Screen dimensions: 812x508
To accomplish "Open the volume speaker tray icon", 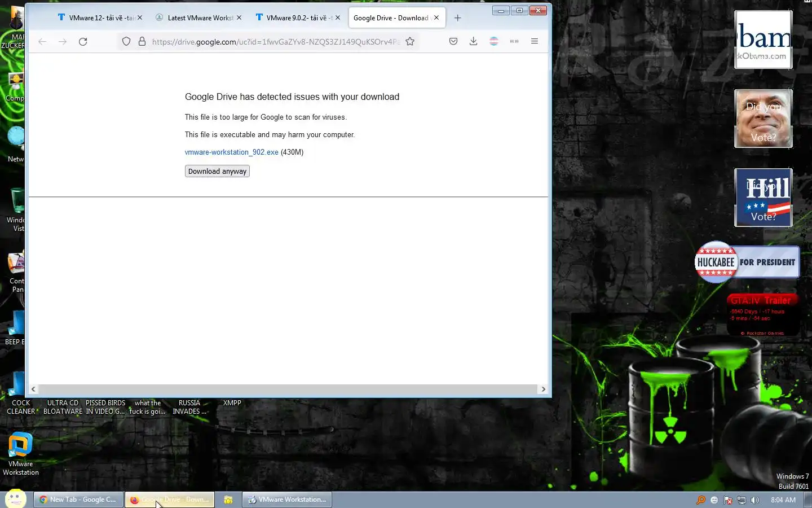I will pos(755,500).
